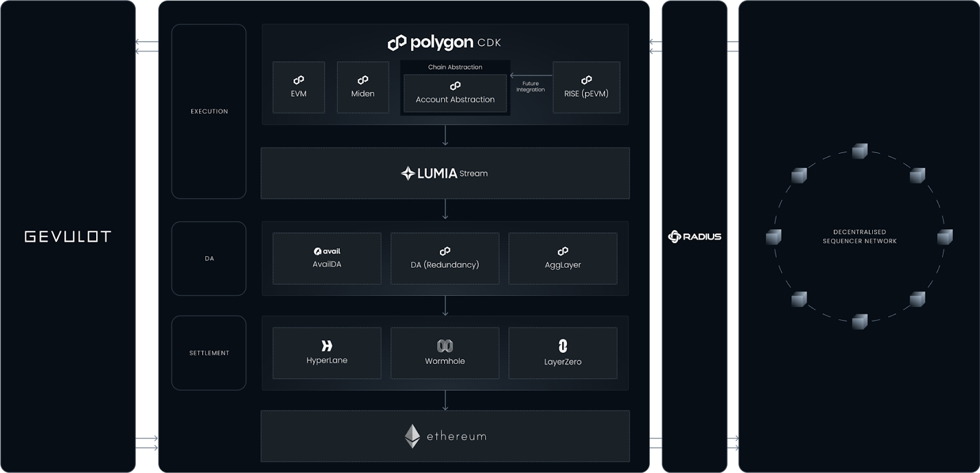Click the polygon icon above EVM
Image resolution: width=980 pixels, height=473 pixels.
point(299,80)
